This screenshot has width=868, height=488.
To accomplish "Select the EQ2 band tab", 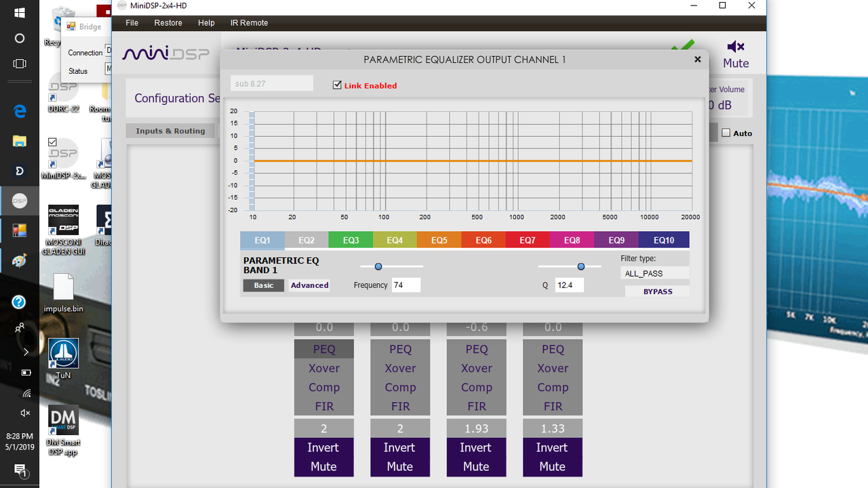I will [307, 240].
